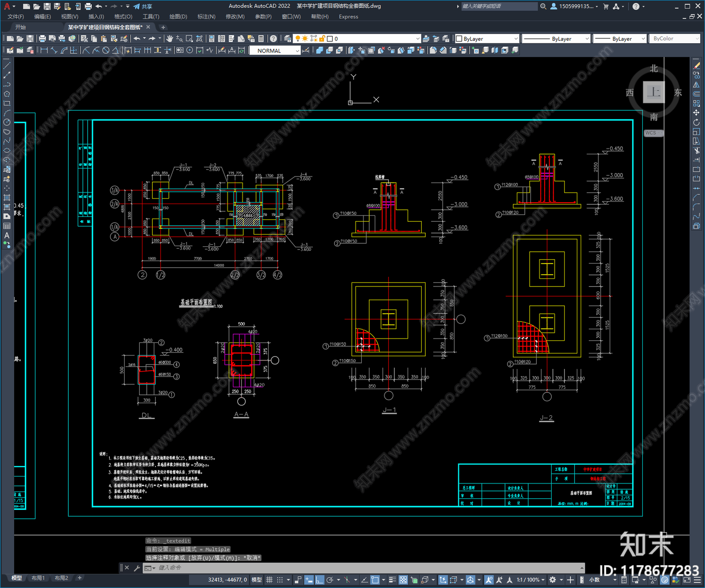Open the ByLayer linetype dropdown

tap(556, 39)
